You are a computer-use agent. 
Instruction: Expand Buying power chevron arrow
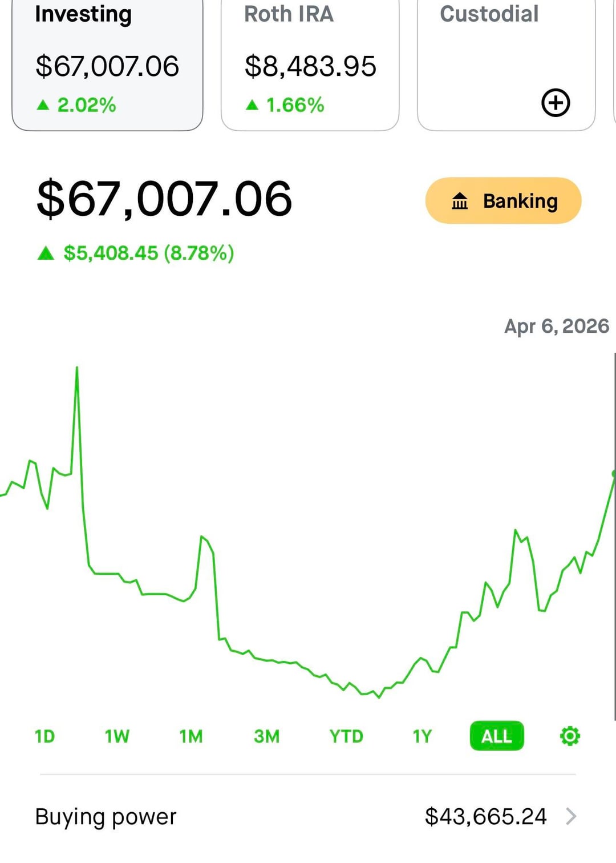click(571, 816)
